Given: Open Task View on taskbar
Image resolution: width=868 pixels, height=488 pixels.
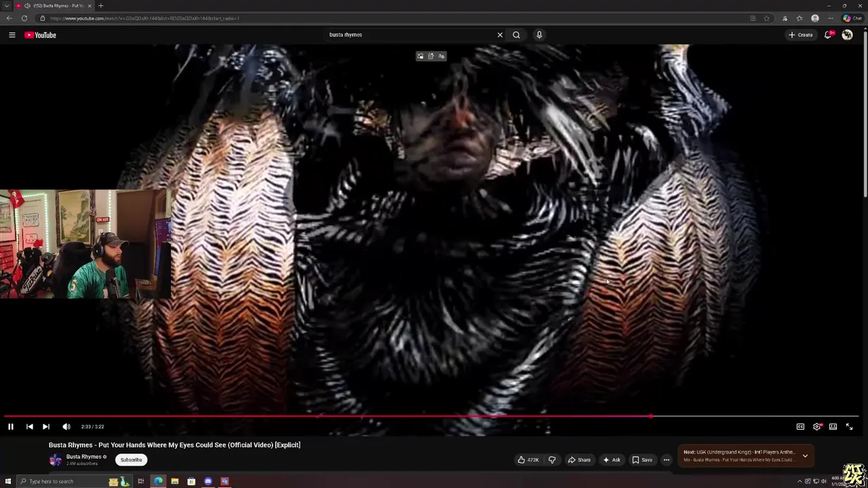Looking at the screenshot, I should [x=141, y=481].
